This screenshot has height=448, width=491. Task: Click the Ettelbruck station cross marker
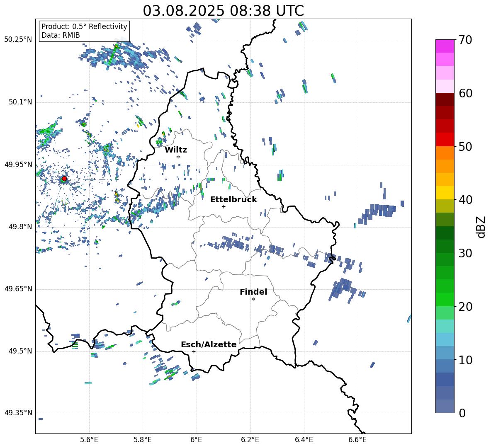(x=224, y=206)
